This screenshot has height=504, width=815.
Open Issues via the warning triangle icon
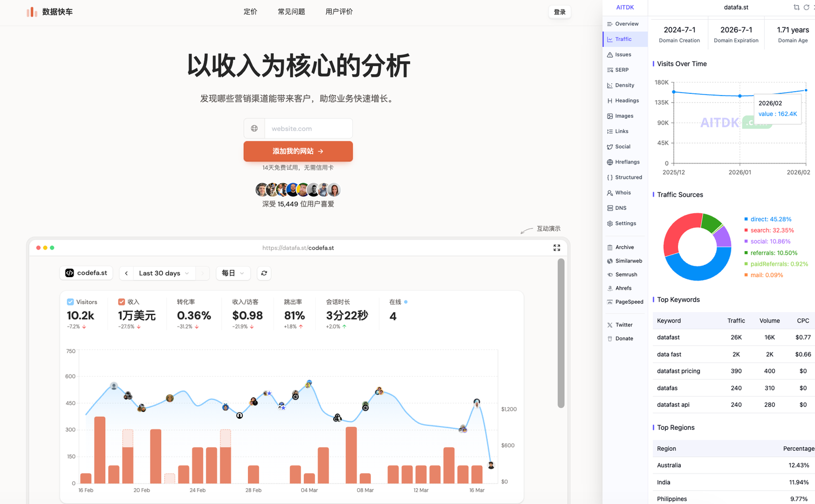tap(610, 55)
